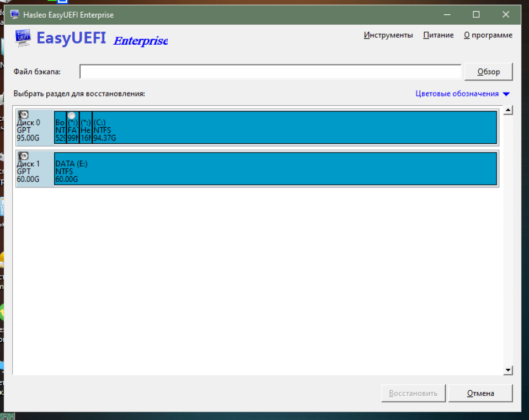Select the FAT 99M partition radio button

[x=72, y=116]
